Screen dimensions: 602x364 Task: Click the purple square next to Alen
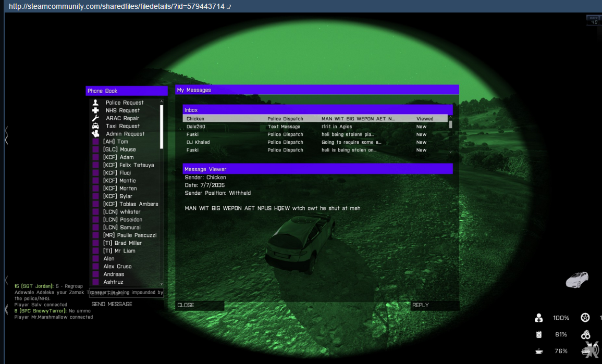click(x=95, y=258)
